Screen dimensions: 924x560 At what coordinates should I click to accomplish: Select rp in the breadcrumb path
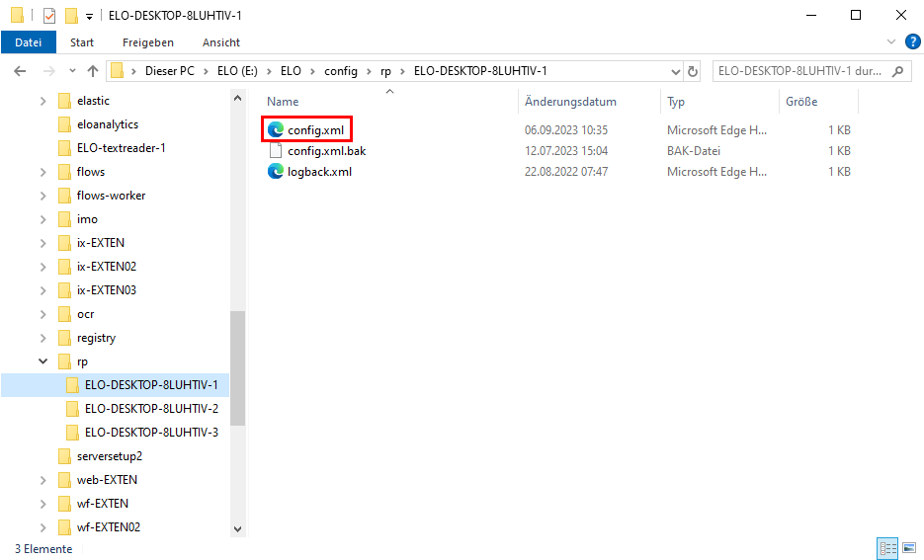point(385,71)
